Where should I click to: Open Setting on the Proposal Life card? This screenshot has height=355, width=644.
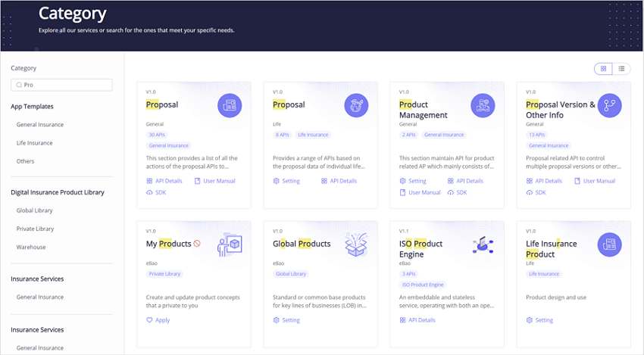click(286, 181)
